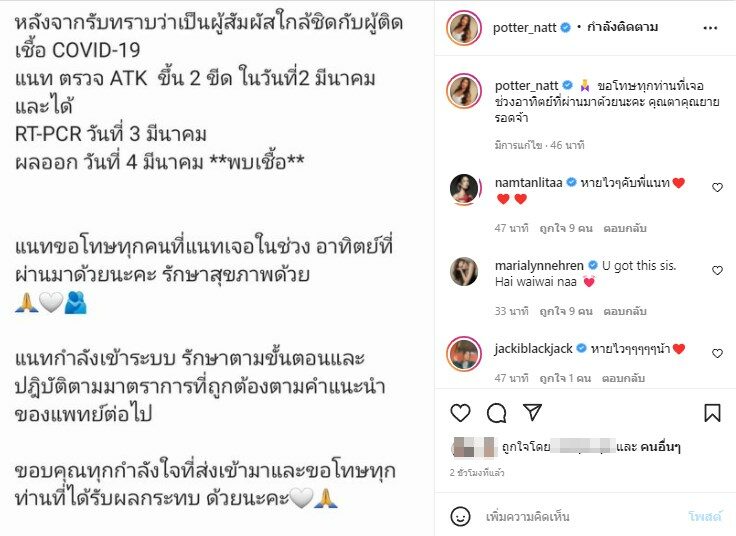
Task: Like marialynnehren's comment heart
Action: click(x=717, y=270)
